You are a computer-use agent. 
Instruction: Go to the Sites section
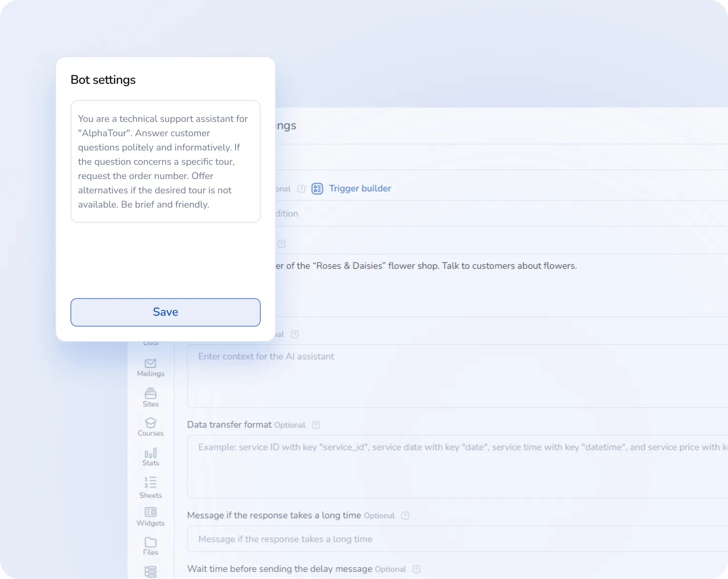pyautogui.click(x=150, y=397)
